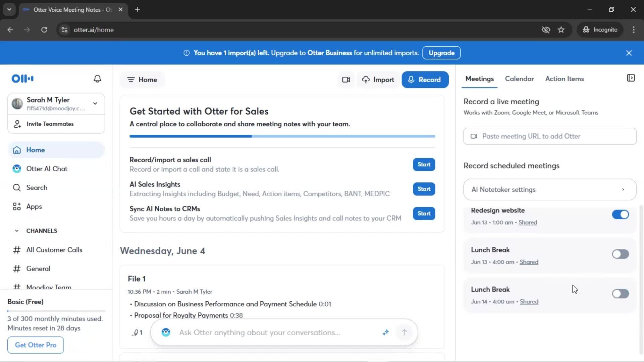Disable recording for Redesign website
Screen dimensions: 644x362
(x=620, y=215)
